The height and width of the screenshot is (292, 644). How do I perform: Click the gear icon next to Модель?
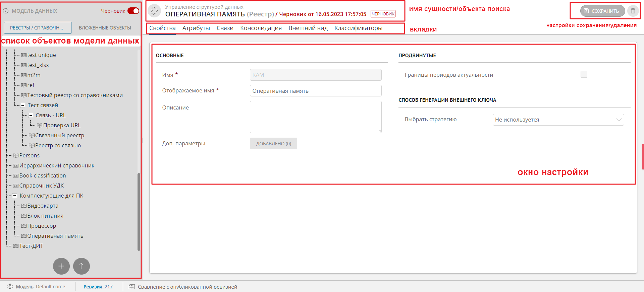tap(10, 287)
